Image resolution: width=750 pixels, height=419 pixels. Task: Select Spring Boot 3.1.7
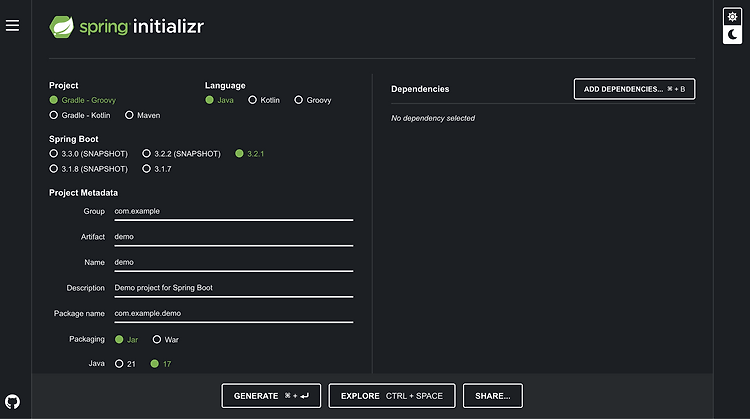coord(157,169)
